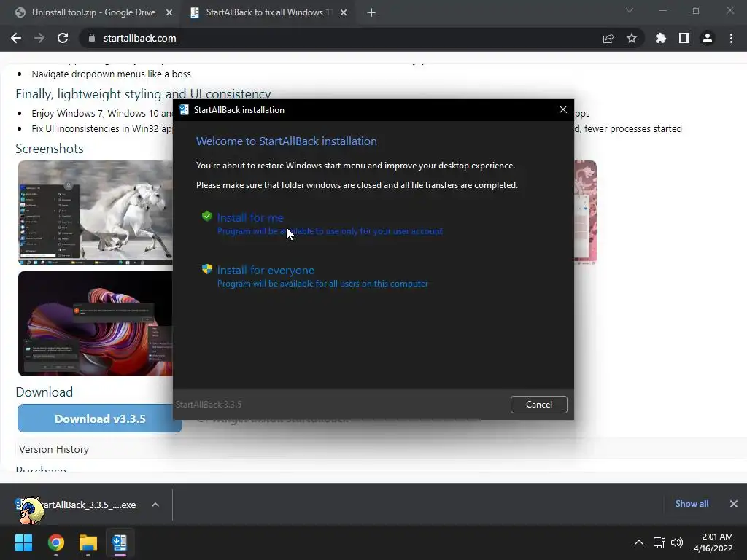Open white horses screenshot thumbnail
This screenshot has height=560, width=747.
click(96, 213)
